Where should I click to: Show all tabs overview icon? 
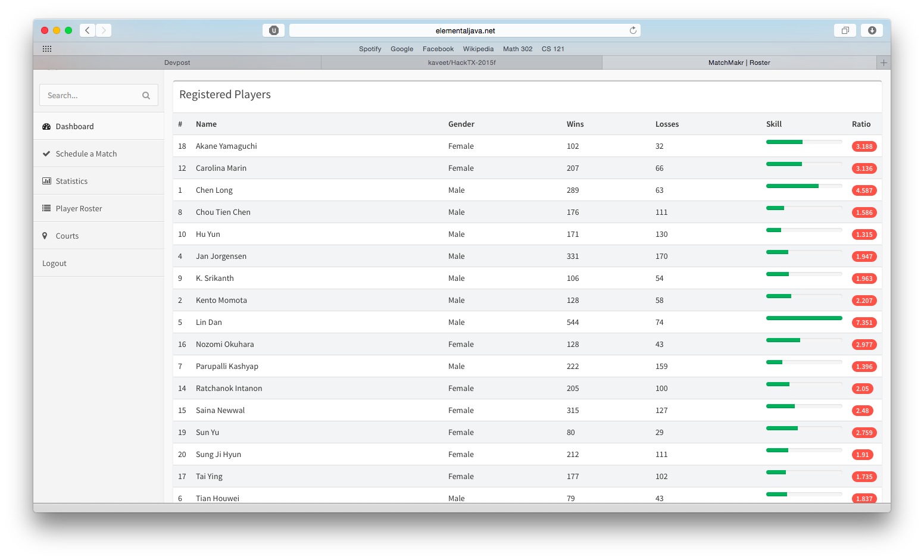pos(845,30)
